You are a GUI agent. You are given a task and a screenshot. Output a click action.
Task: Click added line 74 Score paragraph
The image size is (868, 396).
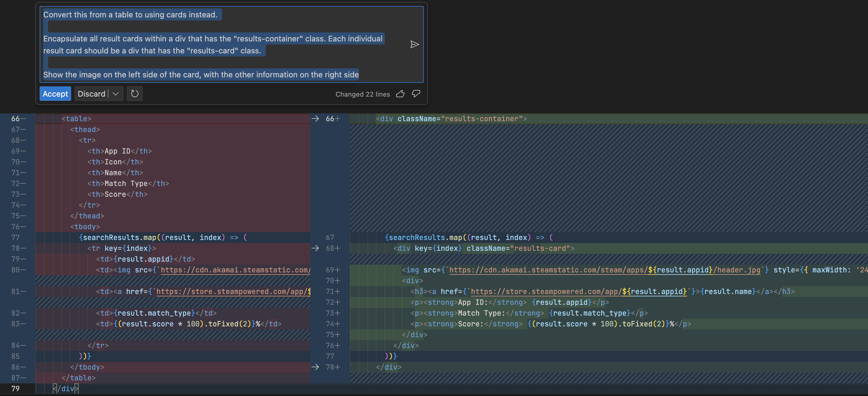click(x=550, y=324)
